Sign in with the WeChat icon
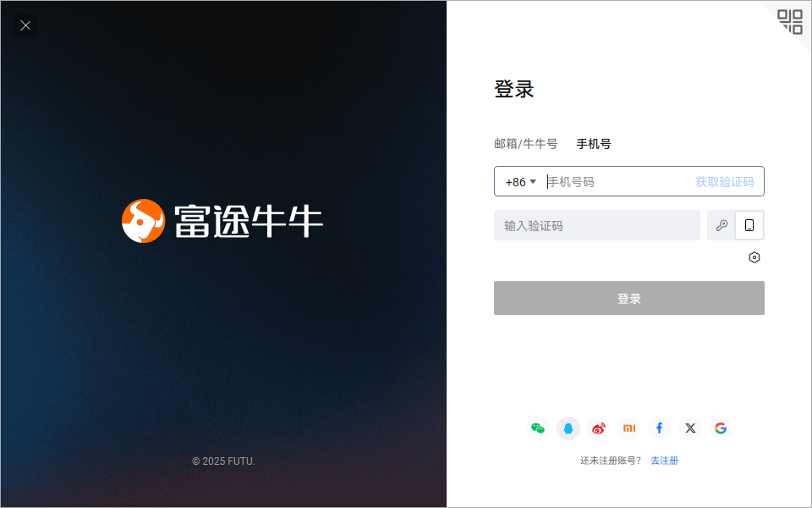Screen dimensions: 812x508 tap(538, 428)
